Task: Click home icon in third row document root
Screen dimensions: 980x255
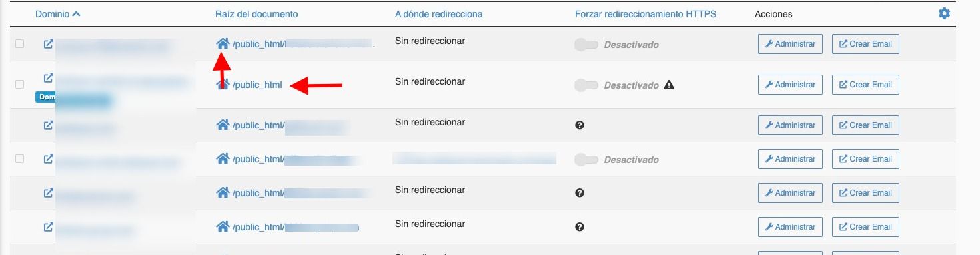Action: click(223, 125)
